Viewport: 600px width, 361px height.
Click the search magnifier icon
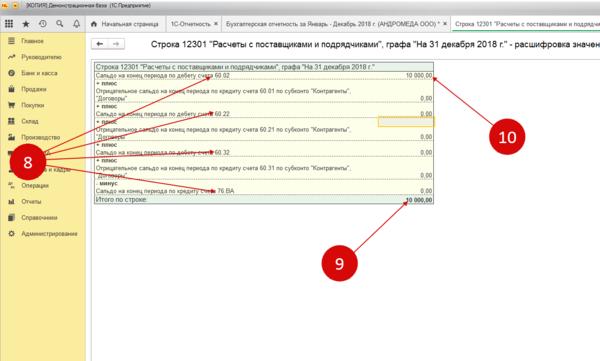pyautogui.click(x=60, y=24)
